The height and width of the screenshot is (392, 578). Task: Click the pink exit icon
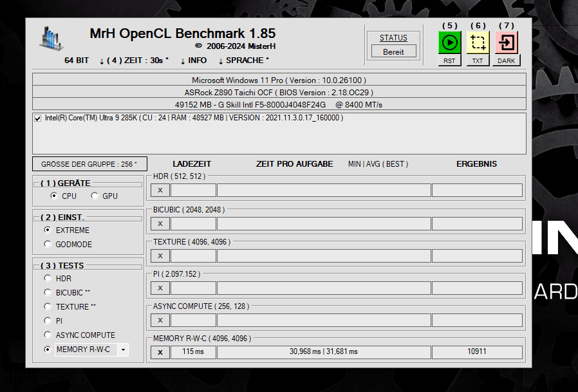point(506,42)
